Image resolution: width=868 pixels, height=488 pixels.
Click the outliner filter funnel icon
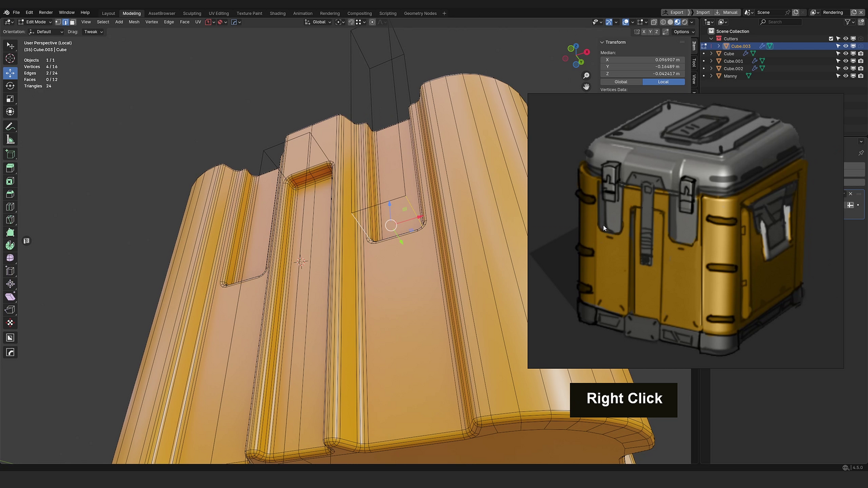(848, 22)
